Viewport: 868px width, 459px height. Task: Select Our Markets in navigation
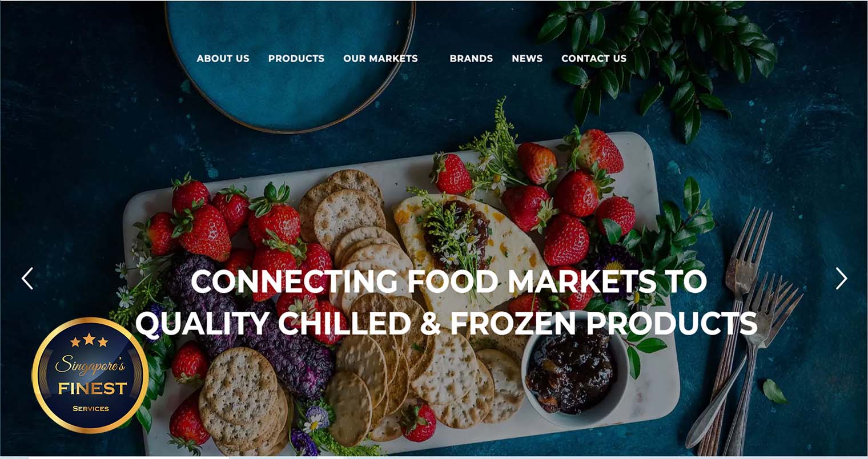[x=380, y=58]
